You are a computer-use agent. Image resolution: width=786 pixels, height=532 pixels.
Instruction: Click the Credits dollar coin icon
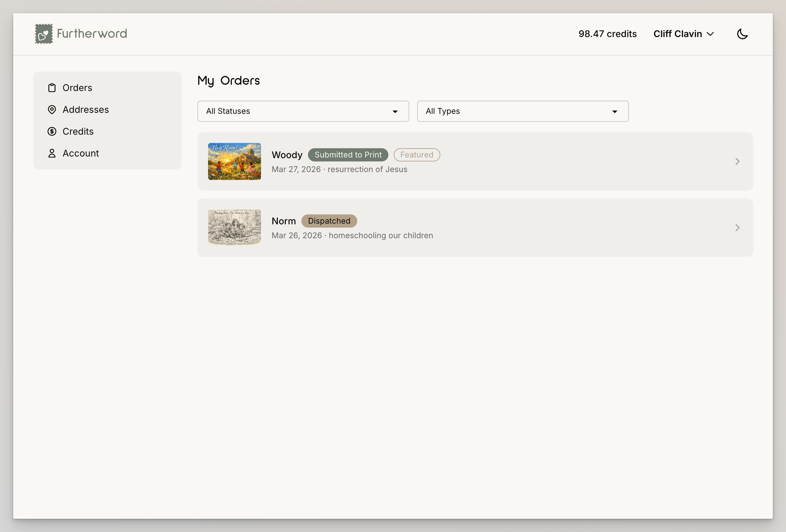pyautogui.click(x=52, y=132)
